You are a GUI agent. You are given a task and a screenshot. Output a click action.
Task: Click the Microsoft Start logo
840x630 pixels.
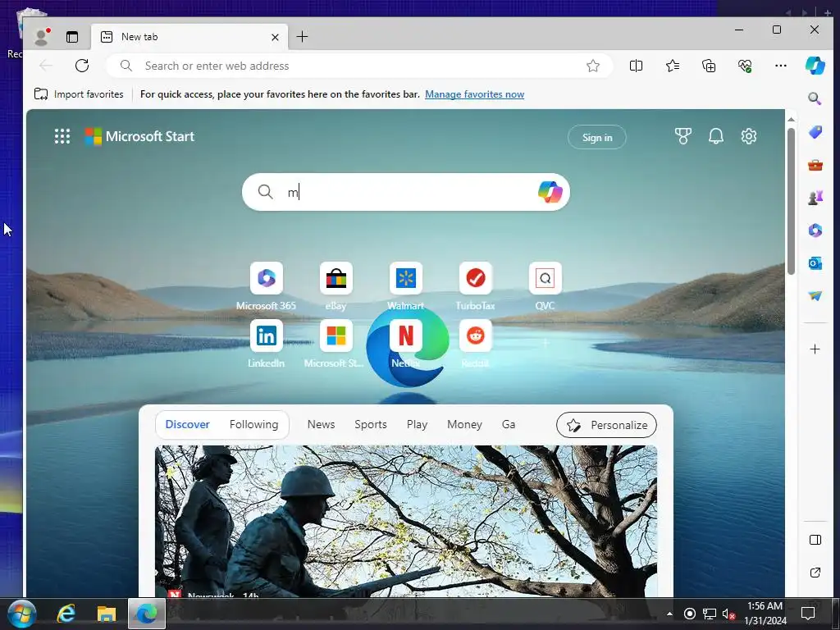point(139,137)
